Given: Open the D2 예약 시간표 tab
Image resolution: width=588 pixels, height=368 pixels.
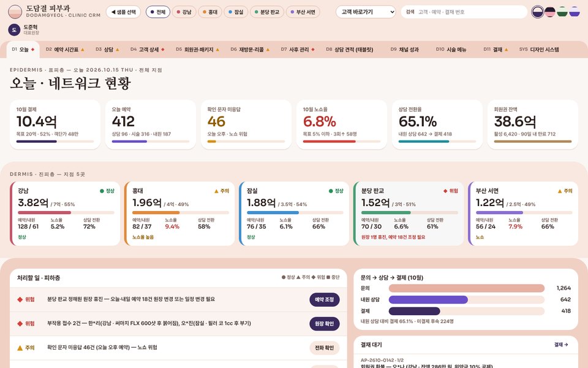Looking at the screenshot, I should 65,50.
